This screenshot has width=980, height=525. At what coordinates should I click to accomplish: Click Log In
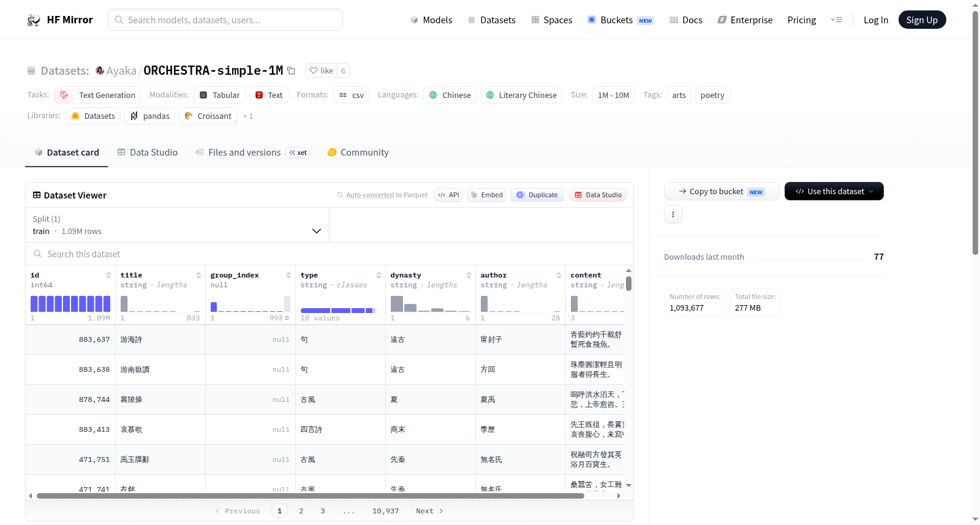point(876,20)
